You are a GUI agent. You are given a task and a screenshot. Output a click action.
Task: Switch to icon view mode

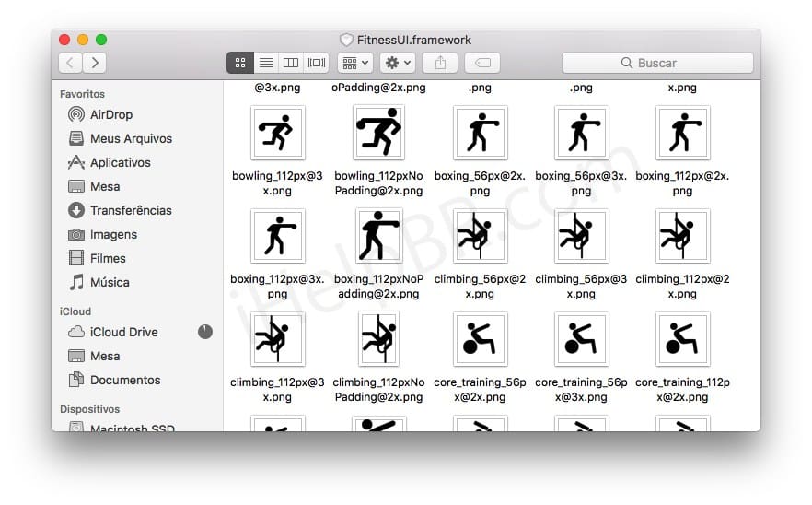pyautogui.click(x=240, y=63)
